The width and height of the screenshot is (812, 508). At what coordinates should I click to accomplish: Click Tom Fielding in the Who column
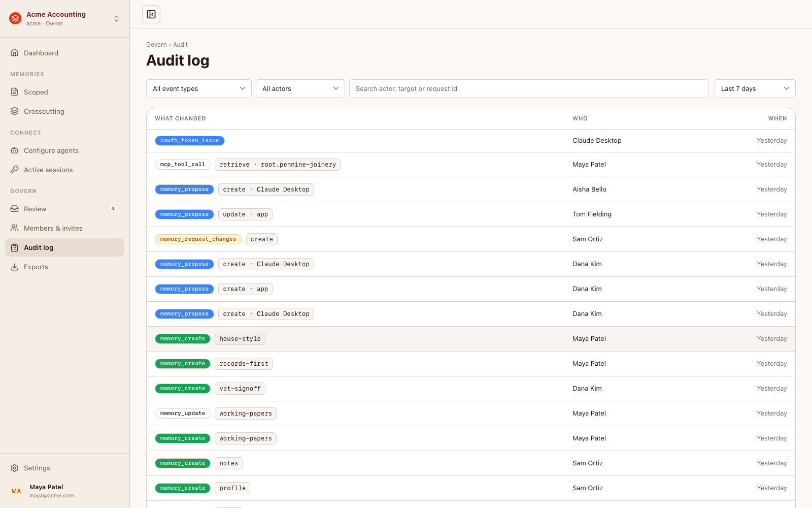tap(592, 214)
